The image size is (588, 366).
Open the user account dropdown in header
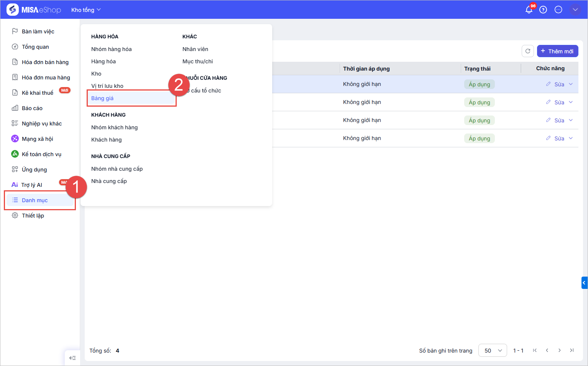pyautogui.click(x=575, y=10)
